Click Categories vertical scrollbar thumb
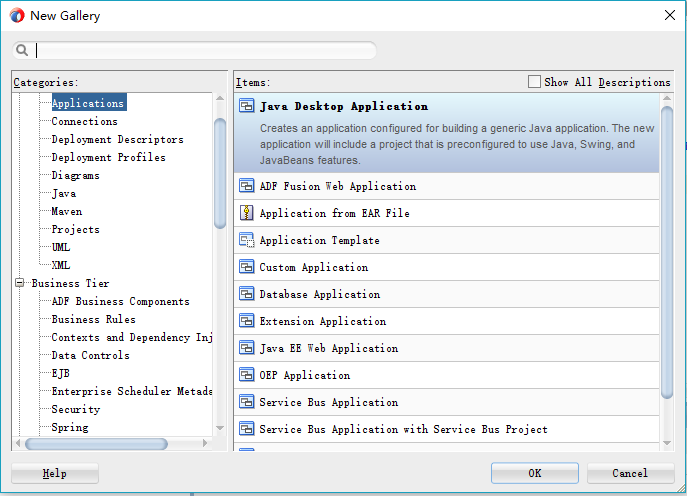The image size is (687, 496). pos(220,173)
